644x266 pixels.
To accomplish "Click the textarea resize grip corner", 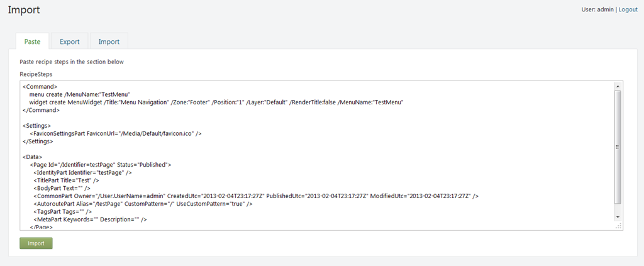I will [618, 226].
